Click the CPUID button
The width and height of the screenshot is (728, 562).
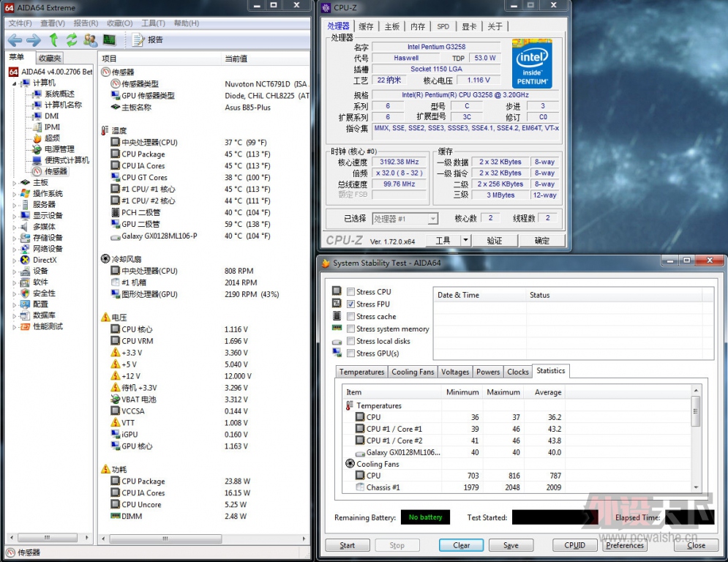click(574, 545)
